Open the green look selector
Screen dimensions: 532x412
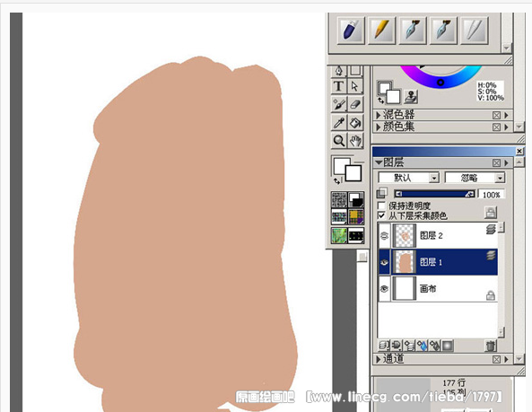[338, 235]
